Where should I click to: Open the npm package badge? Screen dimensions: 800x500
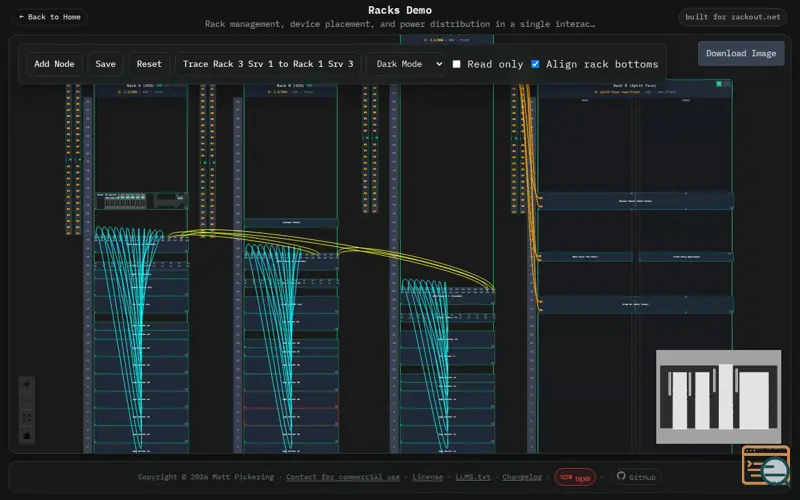[x=575, y=477]
